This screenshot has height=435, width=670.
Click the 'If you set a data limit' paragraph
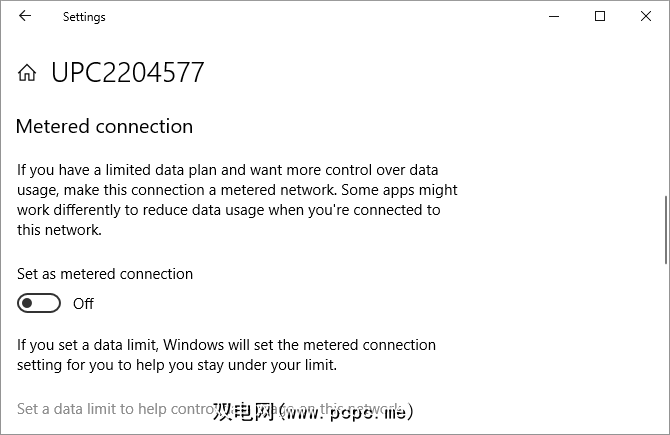click(x=226, y=355)
